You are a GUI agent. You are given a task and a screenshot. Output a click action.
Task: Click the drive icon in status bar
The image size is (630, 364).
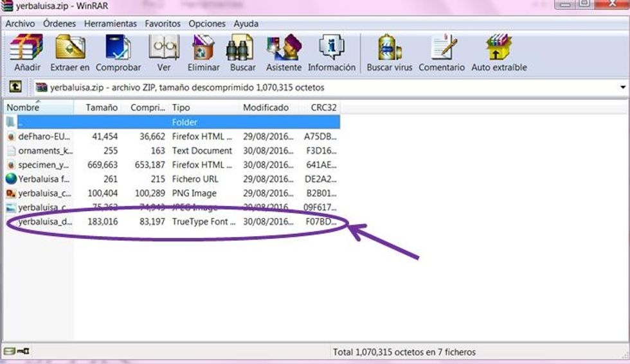click(10, 351)
